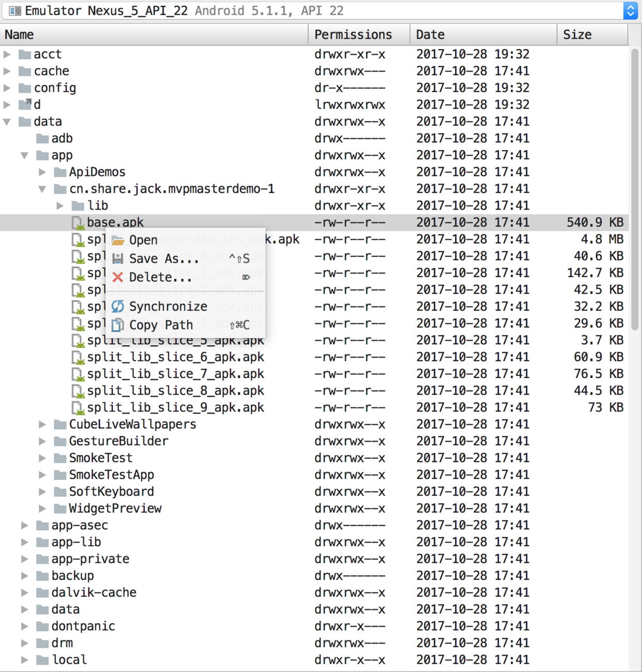Expand the CubeLiveWallpapers folder
The height and width of the screenshot is (672, 642).
click(42, 425)
